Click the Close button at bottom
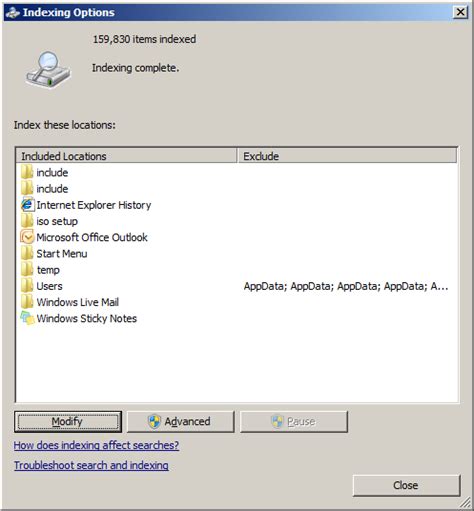The height and width of the screenshot is (511, 474). 406,485
